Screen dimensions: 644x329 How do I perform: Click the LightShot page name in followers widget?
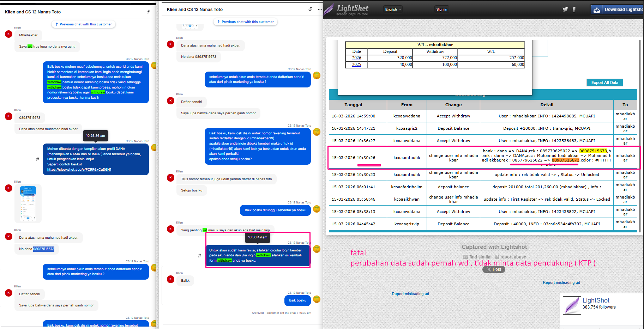click(596, 300)
